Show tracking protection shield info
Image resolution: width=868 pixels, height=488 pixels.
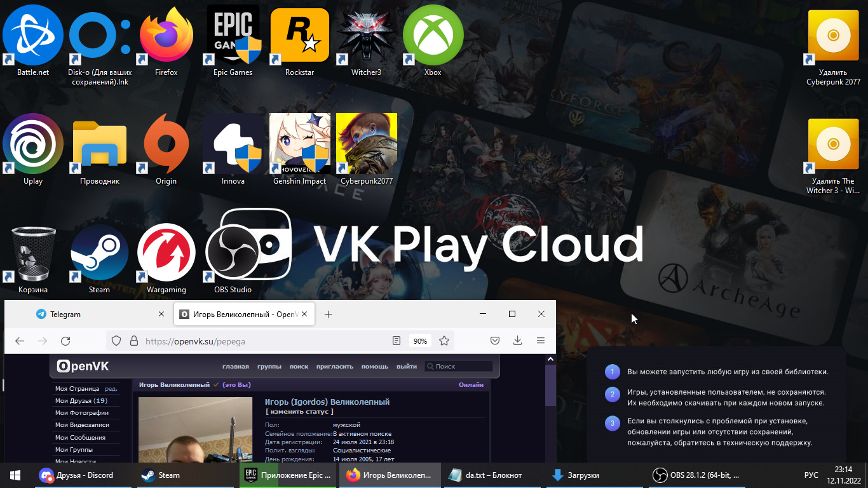pos(116,341)
